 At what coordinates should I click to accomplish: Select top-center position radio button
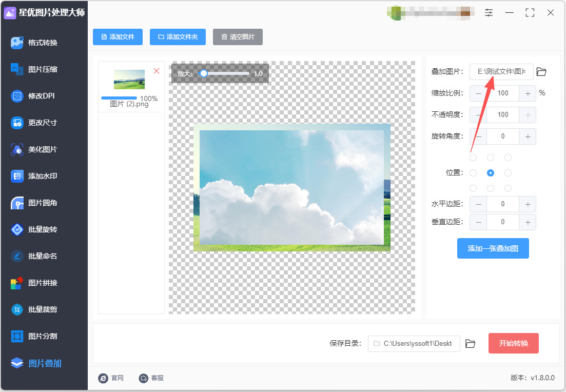(x=490, y=158)
